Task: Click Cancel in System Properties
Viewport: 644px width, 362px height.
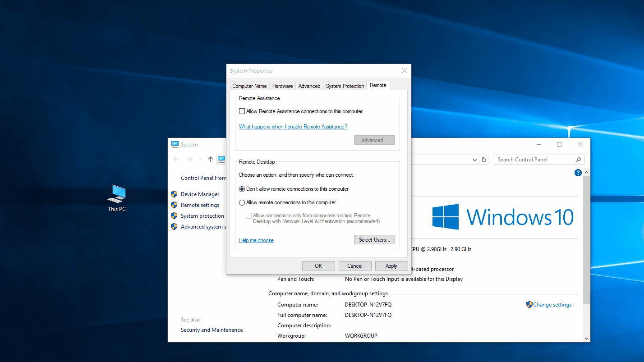Action: [x=355, y=266]
